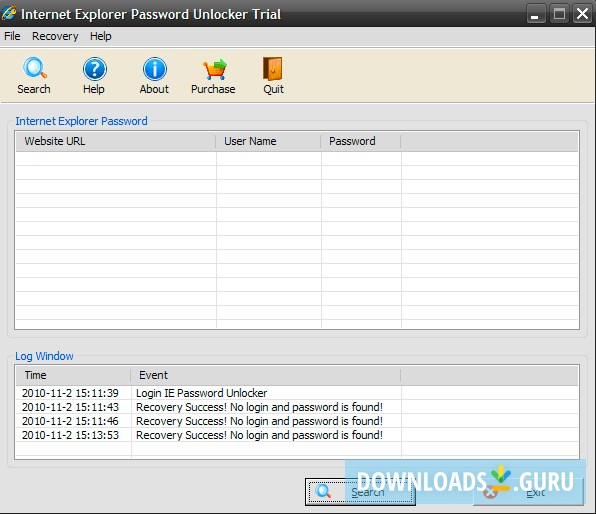The image size is (596, 514).
Task: Select the log entry "Login IE Password Unlocker"
Action: [x=201, y=393]
